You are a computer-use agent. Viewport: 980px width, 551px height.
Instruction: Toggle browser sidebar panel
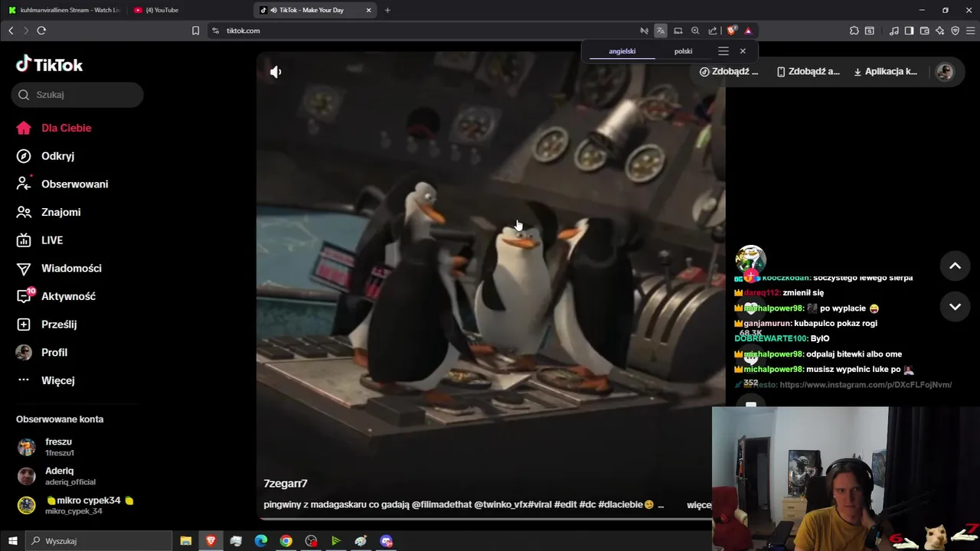pyautogui.click(x=909, y=31)
